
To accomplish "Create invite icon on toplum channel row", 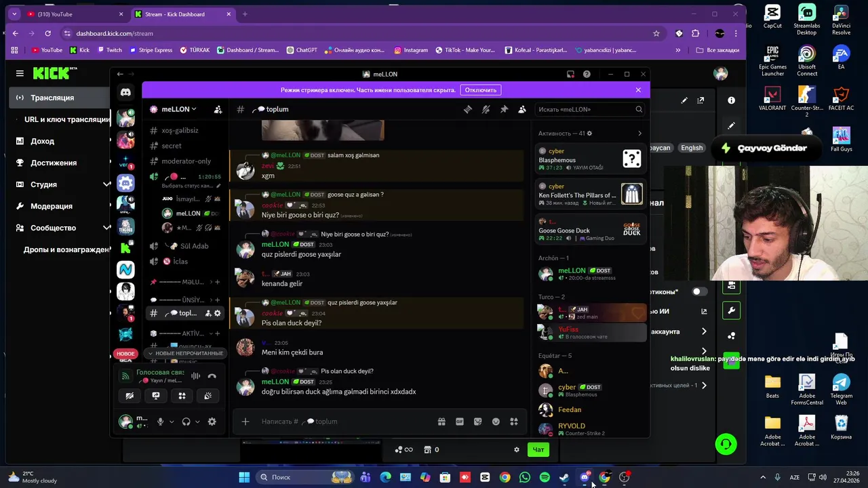I will (208, 313).
